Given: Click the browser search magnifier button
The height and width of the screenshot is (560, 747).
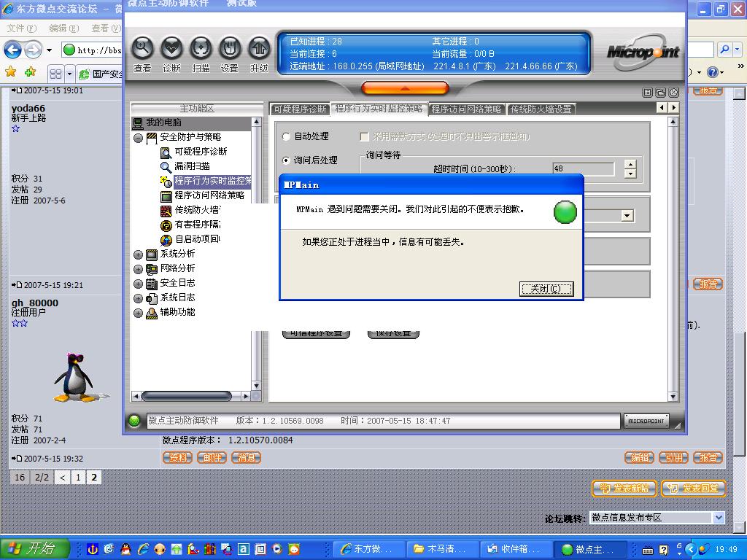Looking at the screenshot, I should (724, 49).
